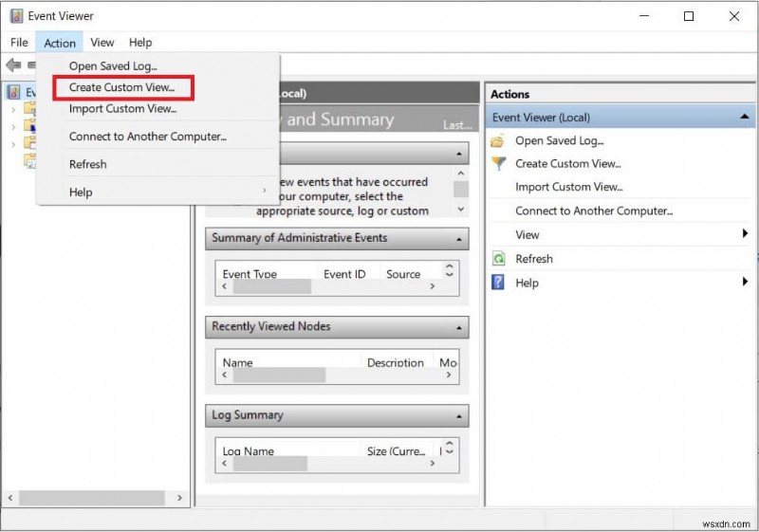Open the File menu
This screenshot has width=759, height=532.
(19, 43)
